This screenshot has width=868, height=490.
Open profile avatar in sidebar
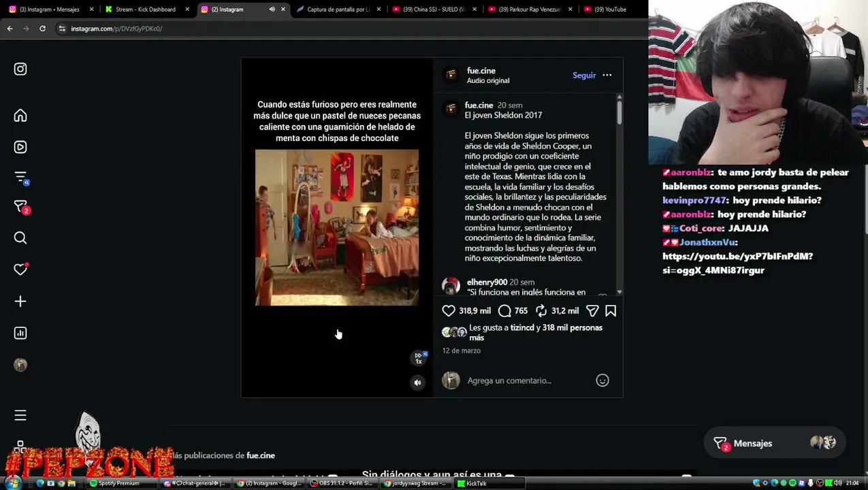pyautogui.click(x=20, y=365)
